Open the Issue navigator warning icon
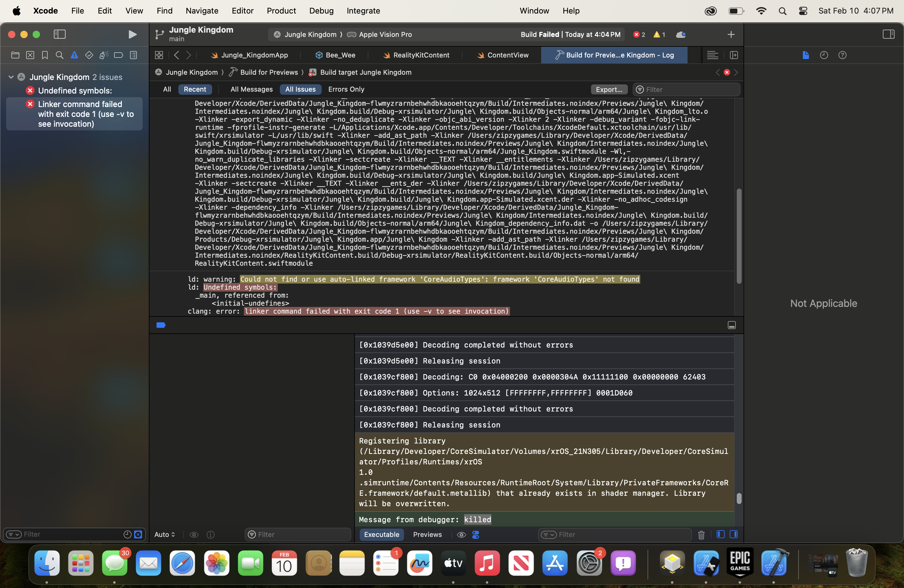The height and width of the screenshot is (588, 904). click(74, 55)
